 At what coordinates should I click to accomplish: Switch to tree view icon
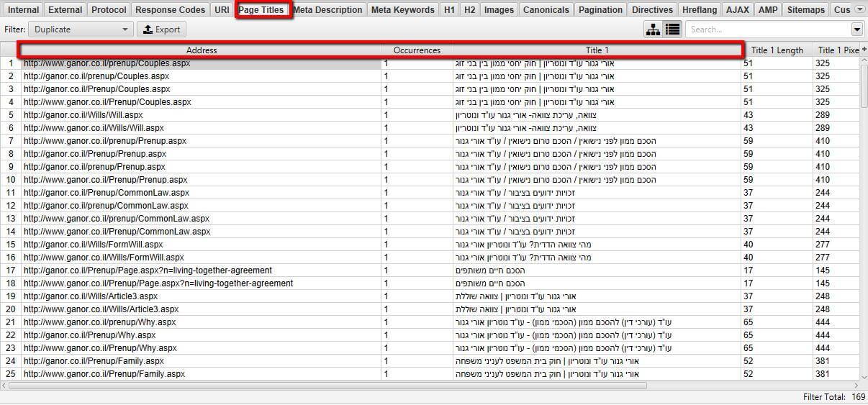tap(653, 29)
